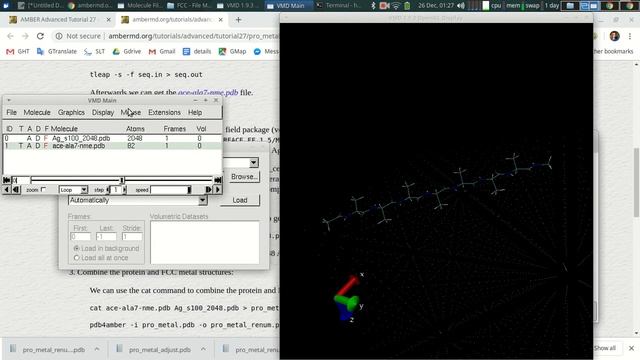Click the speed slider in VMD Main
Image resolution: width=640 pixels, height=360 pixels.
click(171, 190)
